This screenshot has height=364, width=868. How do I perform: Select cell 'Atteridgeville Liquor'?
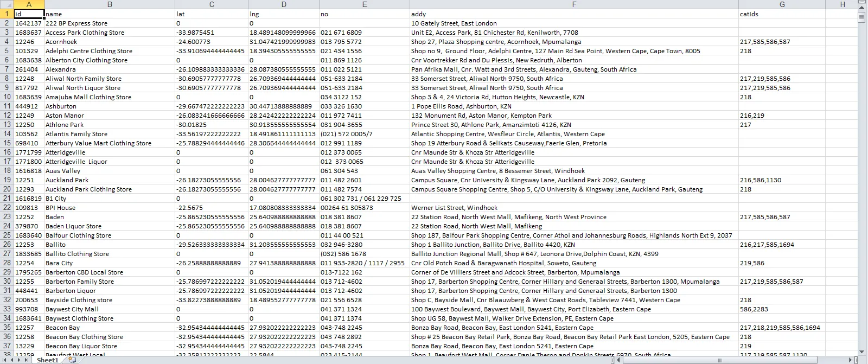pos(110,162)
